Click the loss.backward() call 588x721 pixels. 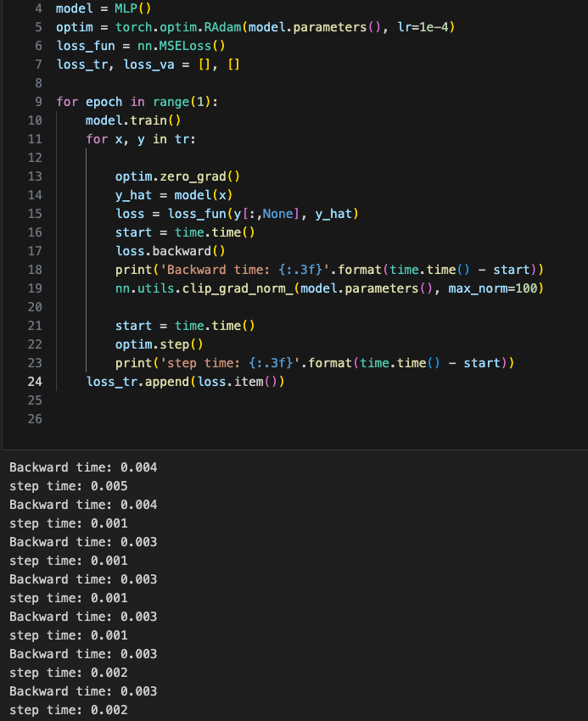[170, 251]
